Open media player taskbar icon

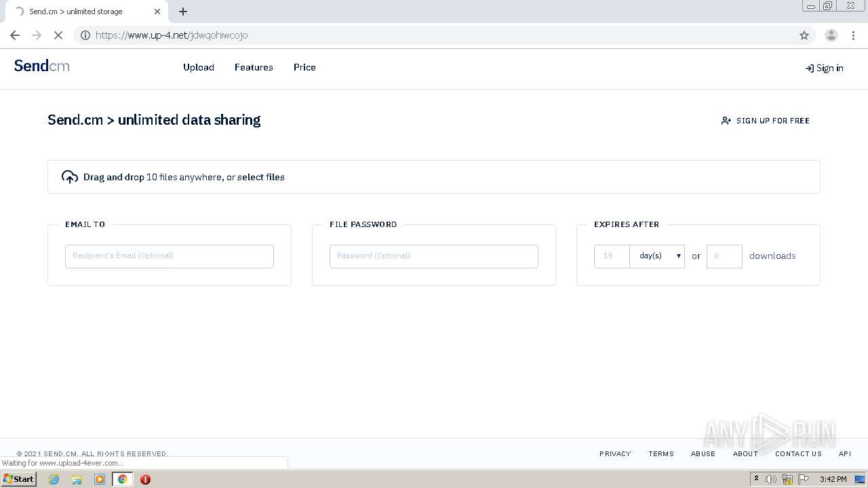100,479
